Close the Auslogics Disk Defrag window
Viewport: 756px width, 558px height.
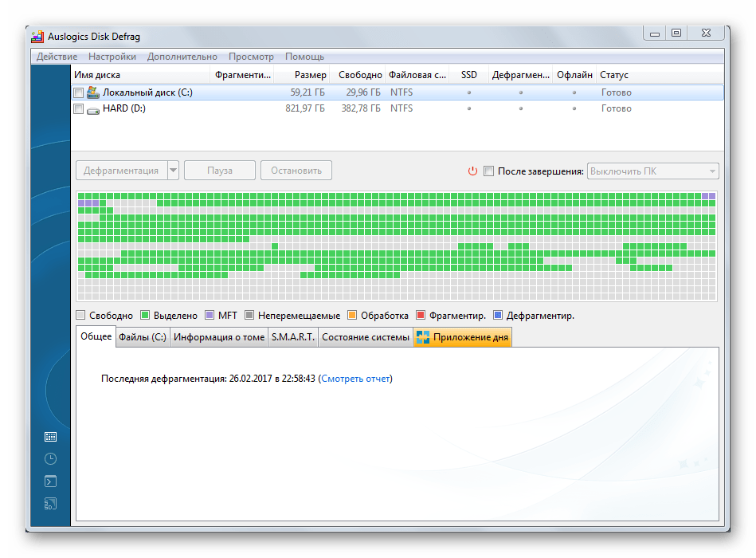(706, 33)
